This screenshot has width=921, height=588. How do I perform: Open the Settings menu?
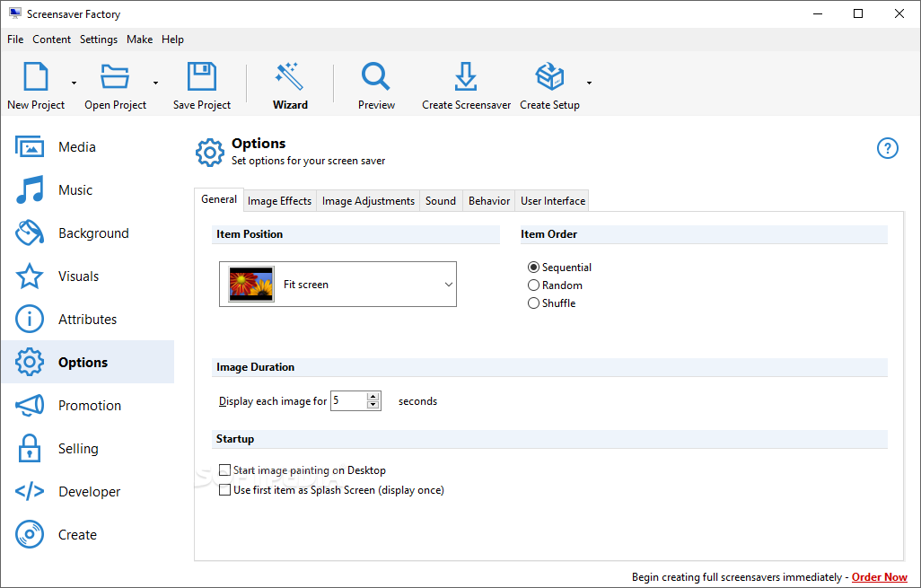coord(99,39)
